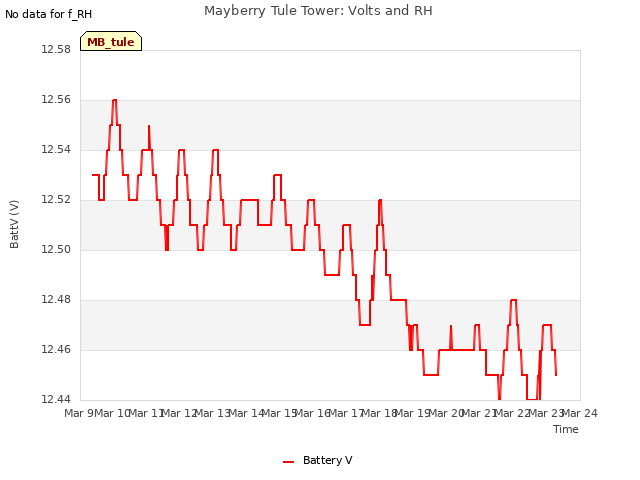Image resolution: width=640 pixels, height=480 pixels.
Task: Click the 12.56 y-axis tick label
Action: [56, 100]
